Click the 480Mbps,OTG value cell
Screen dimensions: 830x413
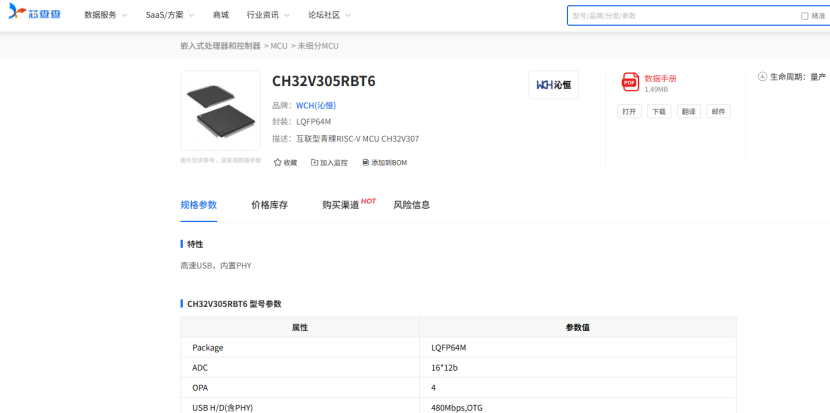point(578,406)
